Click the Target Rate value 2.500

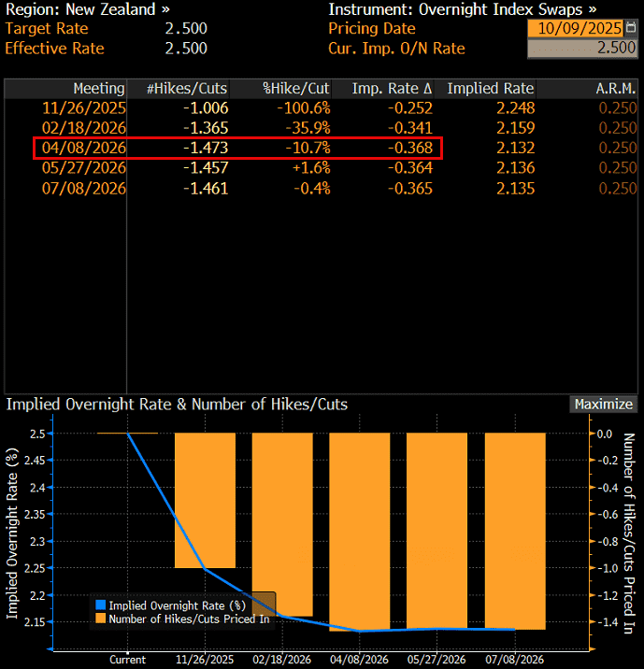(x=186, y=29)
